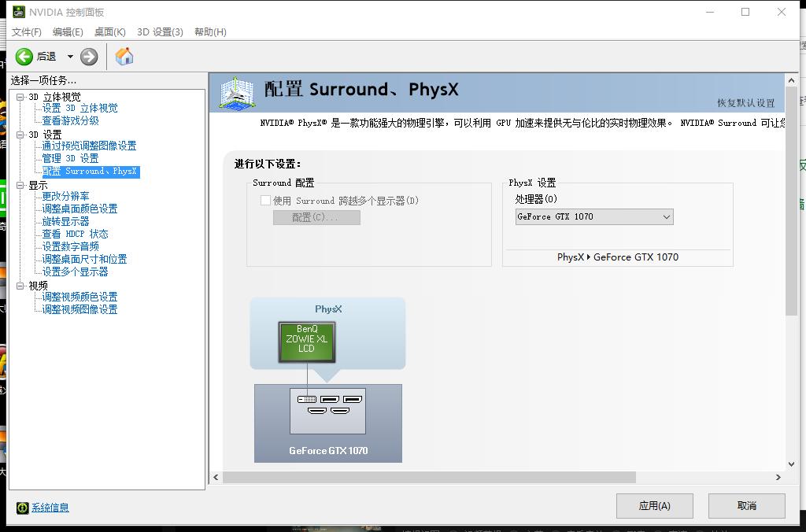Enable 使用 Surround 跨越多个显示器 checkbox
Image resolution: width=806 pixels, height=532 pixels.
(x=267, y=201)
